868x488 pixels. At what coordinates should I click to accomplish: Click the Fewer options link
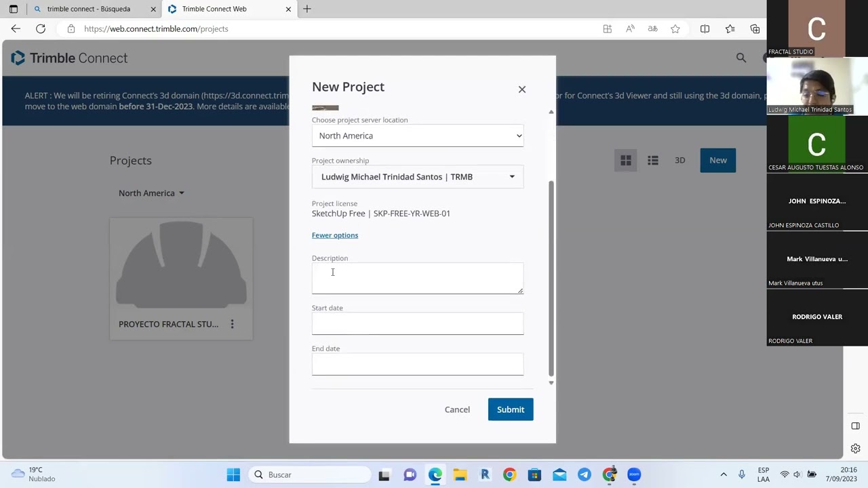click(335, 235)
